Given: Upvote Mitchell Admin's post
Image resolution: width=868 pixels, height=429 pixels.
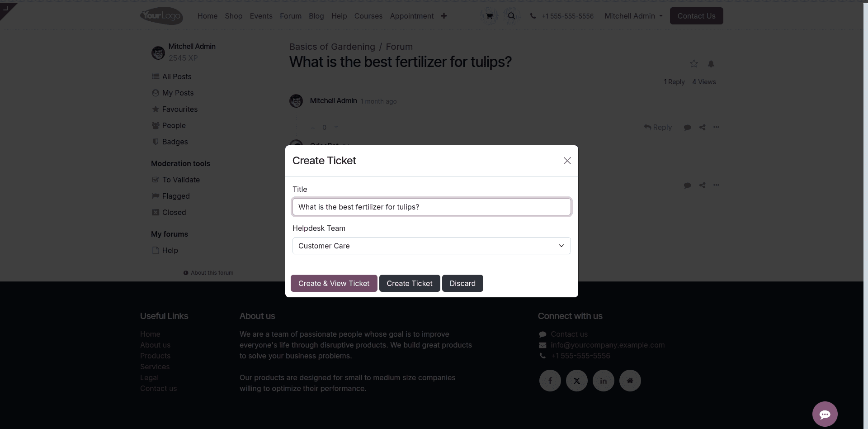Looking at the screenshot, I should click(314, 128).
